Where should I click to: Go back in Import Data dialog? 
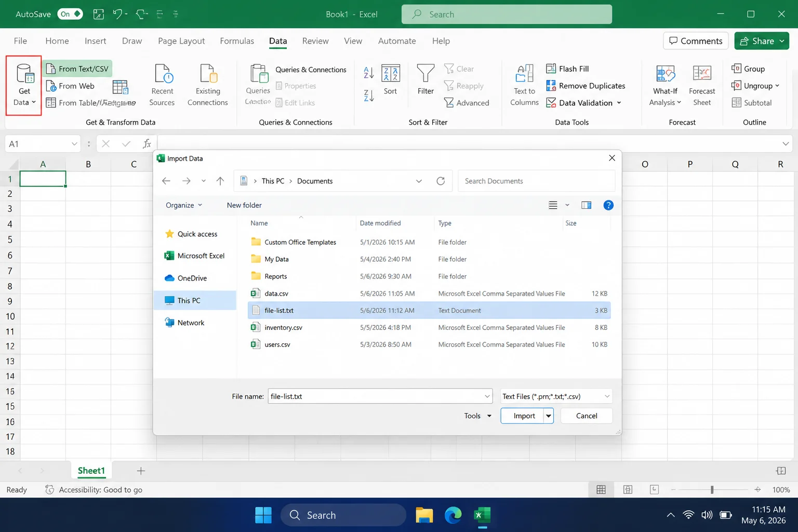(x=166, y=181)
